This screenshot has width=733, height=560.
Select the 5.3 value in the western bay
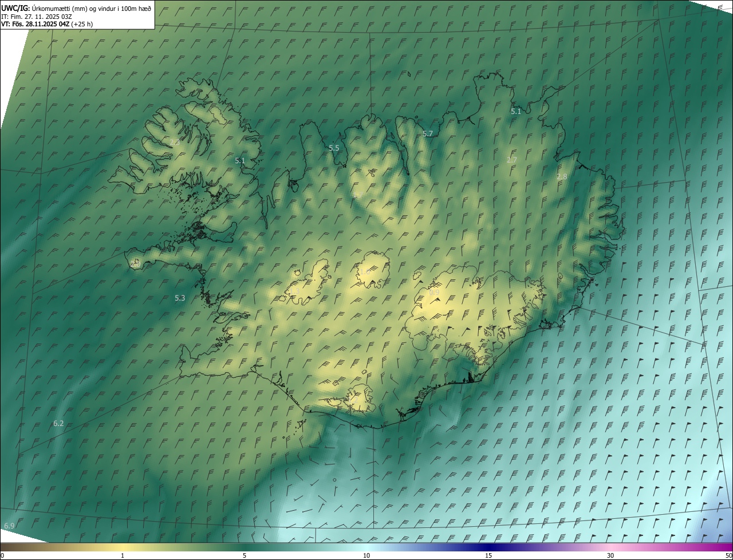click(x=180, y=298)
